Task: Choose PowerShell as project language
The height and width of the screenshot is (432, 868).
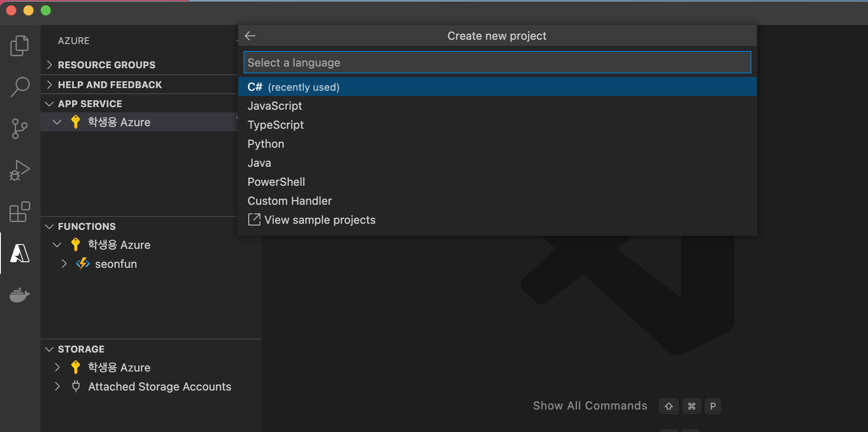Action: 497,182
